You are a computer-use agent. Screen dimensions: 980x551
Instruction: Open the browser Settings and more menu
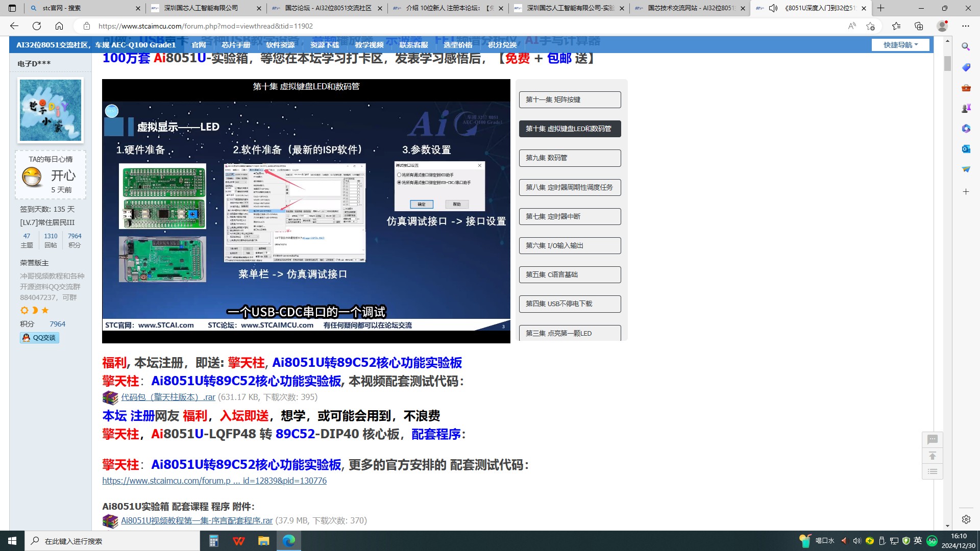[x=966, y=26]
